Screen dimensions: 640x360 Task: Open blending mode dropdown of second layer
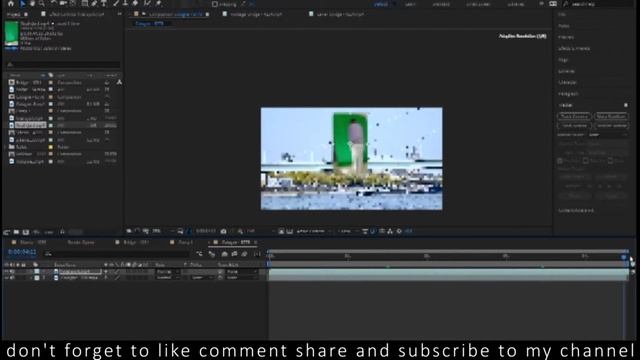tap(168, 278)
